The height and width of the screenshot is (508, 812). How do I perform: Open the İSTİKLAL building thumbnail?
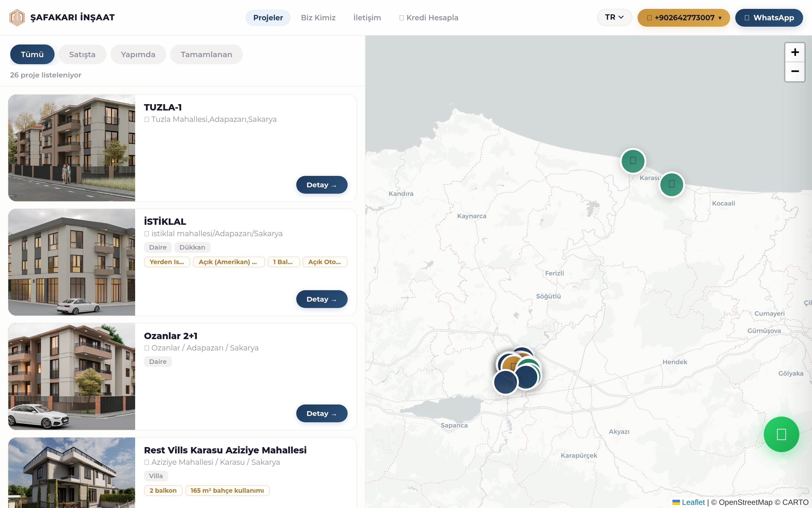[72, 262]
